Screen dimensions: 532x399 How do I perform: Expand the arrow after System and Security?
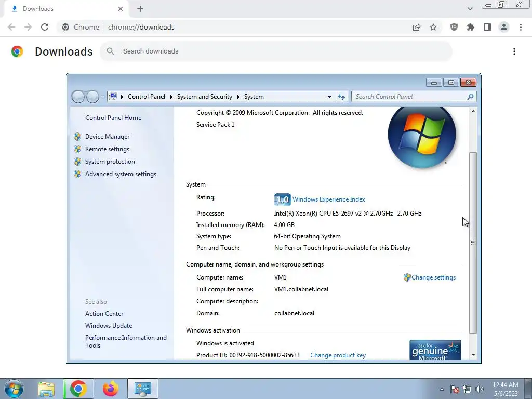click(238, 97)
